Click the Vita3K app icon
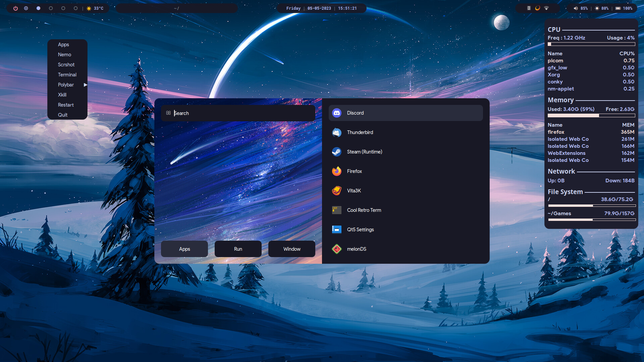This screenshot has width=644, height=362. pyautogui.click(x=337, y=191)
